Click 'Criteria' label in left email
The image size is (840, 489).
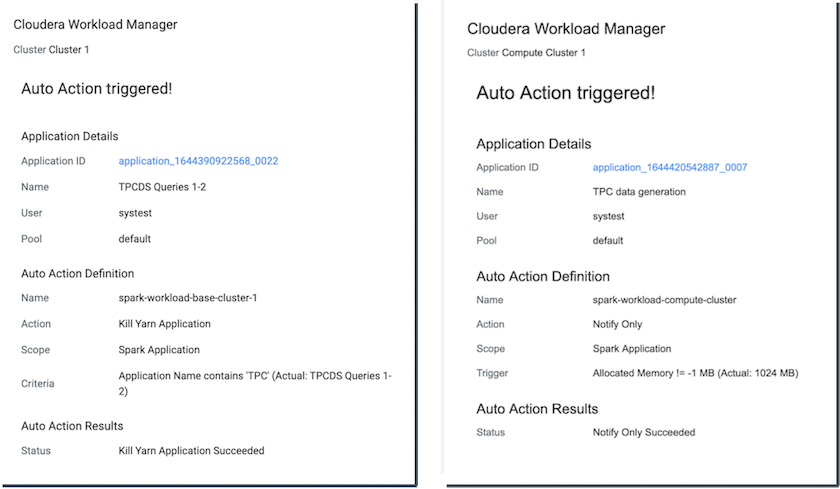38,383
